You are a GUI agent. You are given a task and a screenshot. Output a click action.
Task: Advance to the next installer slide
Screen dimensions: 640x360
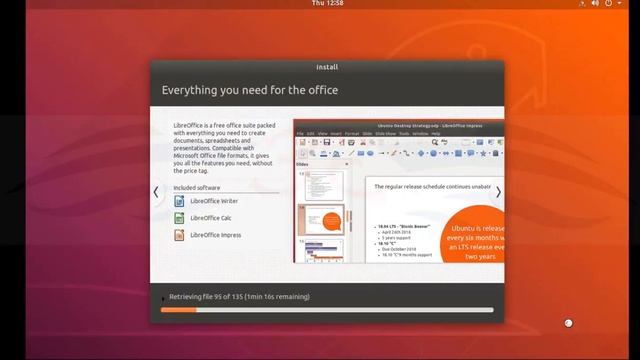pos(498,192)
